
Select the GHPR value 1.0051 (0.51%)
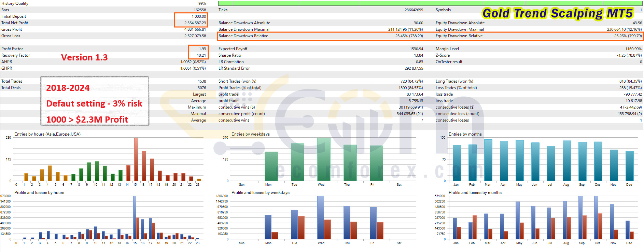coord(193,68)
